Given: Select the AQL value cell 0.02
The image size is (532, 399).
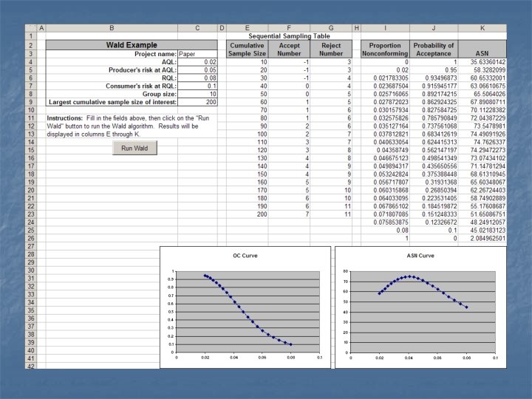Looking at the screenshot, I should (197, 62).
